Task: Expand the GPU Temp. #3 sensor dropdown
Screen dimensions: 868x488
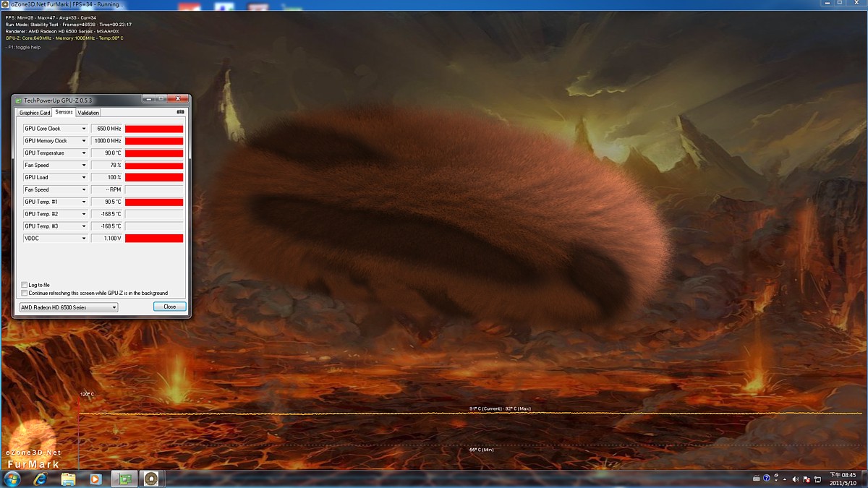Action: tap(84, 226)
